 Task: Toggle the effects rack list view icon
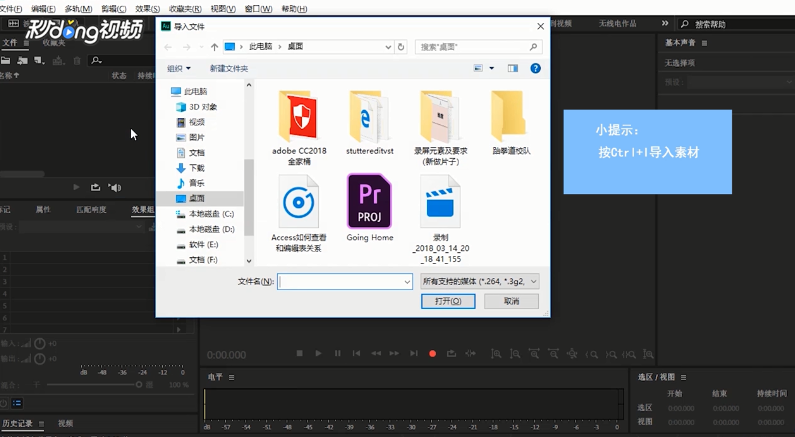[17, 403]
